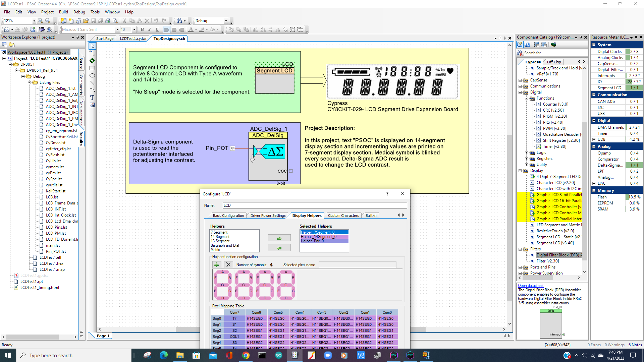644x362 pixels.
Task: Open the zoom level dropdown
Action: [x=34, y=21]
